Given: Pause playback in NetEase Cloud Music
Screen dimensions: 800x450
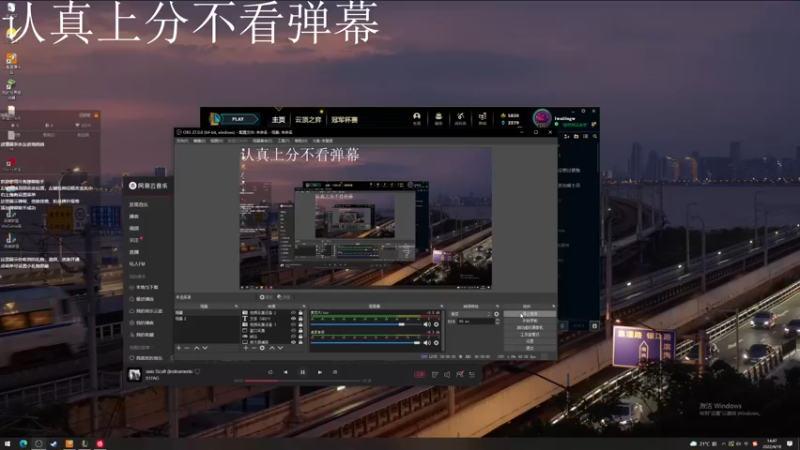Looking at the screenshot, I should pyautogui.click(x=303, y=372).
